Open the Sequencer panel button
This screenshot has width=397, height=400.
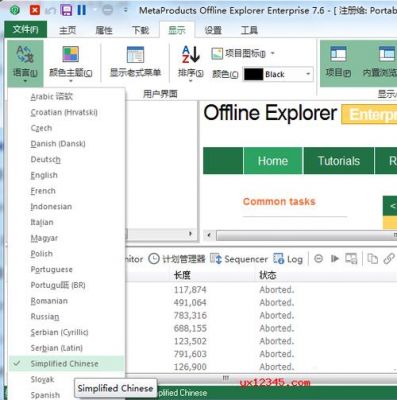(x=239, y=259)
